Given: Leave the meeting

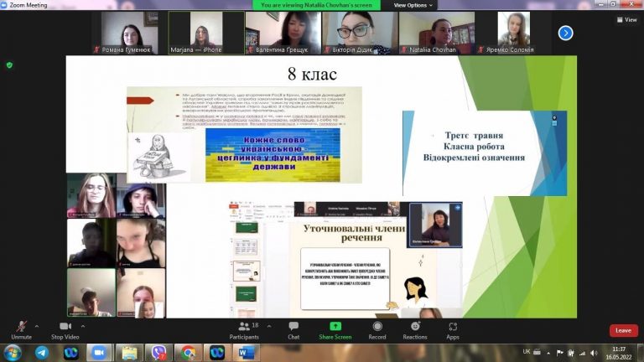Looking at the screenshot, I should pyautogui.click(x=624, y=330).
